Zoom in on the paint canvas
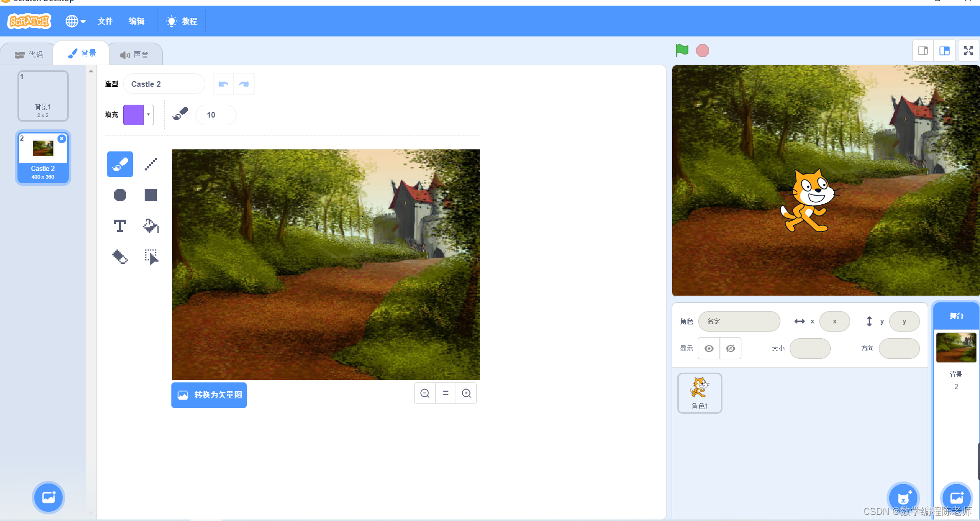Viewport: 980px width, 521px height. [x=466, y=393]
